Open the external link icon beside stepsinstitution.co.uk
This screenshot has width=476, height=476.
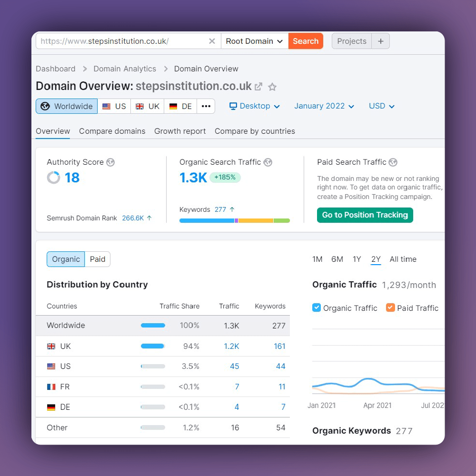pyautogui.click(x=258, y=87)
